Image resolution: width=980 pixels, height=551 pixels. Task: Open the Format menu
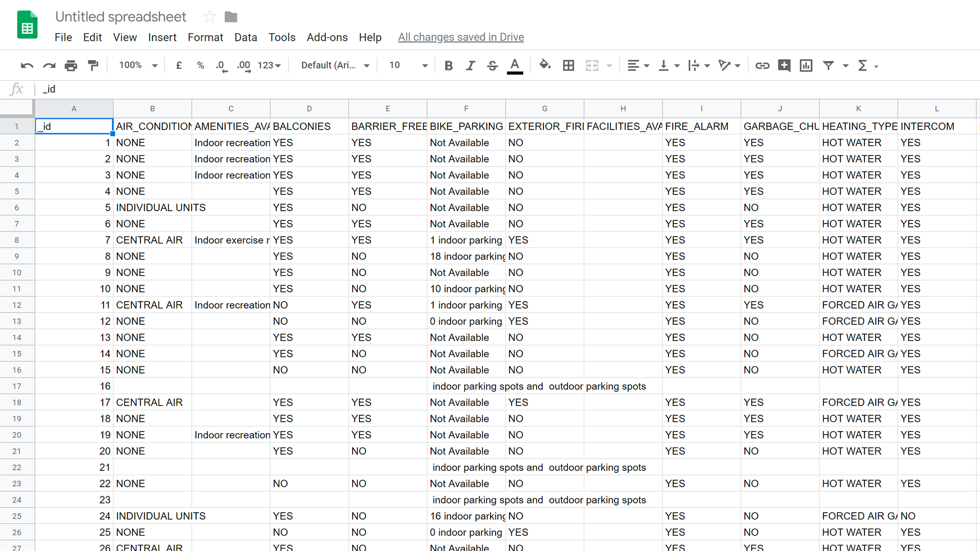click(205, 37)
